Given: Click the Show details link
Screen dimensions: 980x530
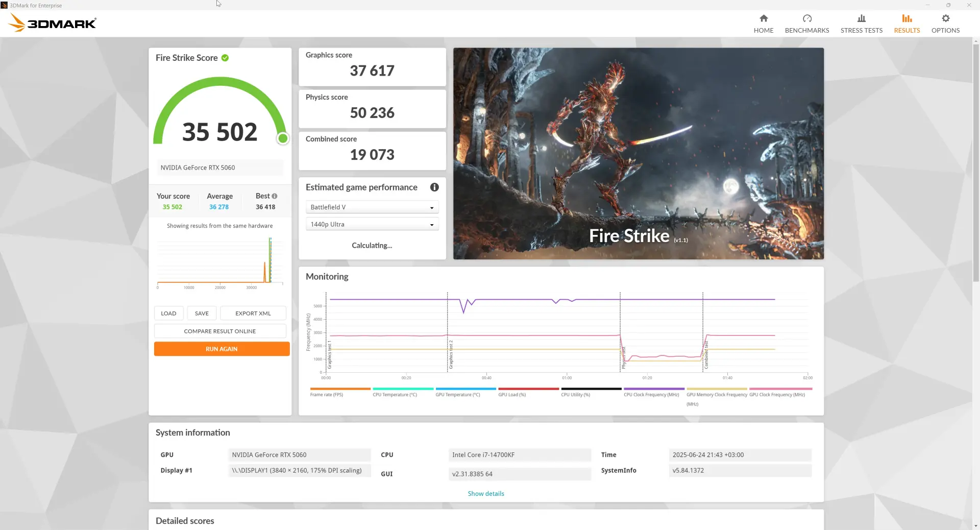Looking at the screenshot, I should pyautogui.click(x=486, y=494).
